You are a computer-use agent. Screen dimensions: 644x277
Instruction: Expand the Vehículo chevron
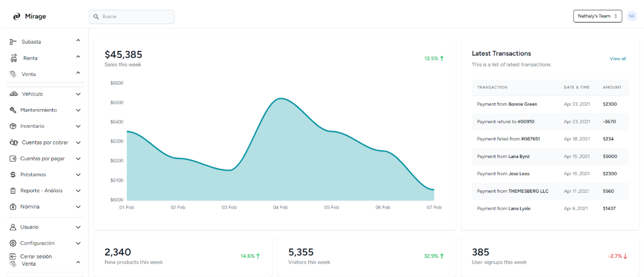(78, 94)
